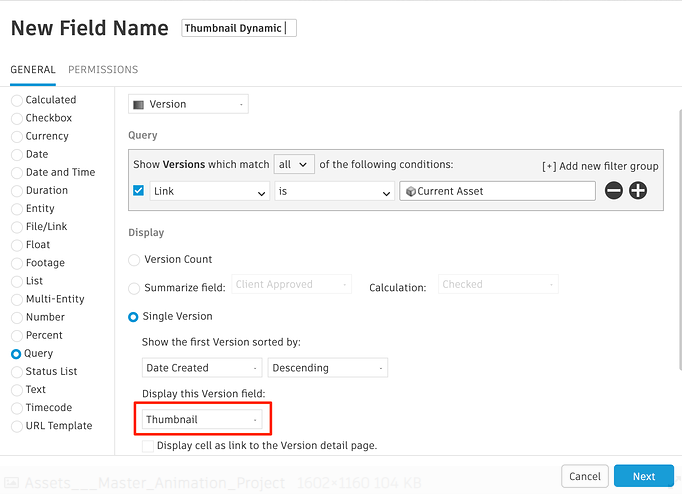This screenshot has height=494, width=682.
Task: Select Summarize field display option
Action: (x=134, y=288)
